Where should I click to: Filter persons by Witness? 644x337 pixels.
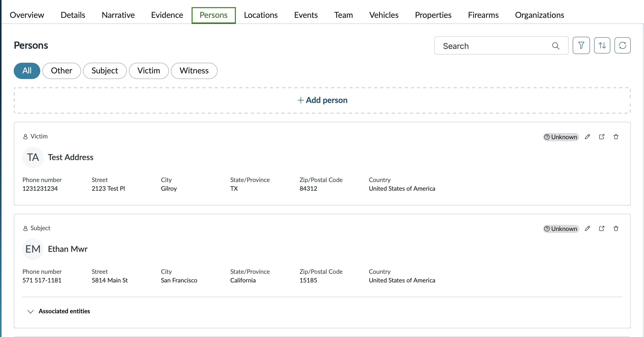194,71
